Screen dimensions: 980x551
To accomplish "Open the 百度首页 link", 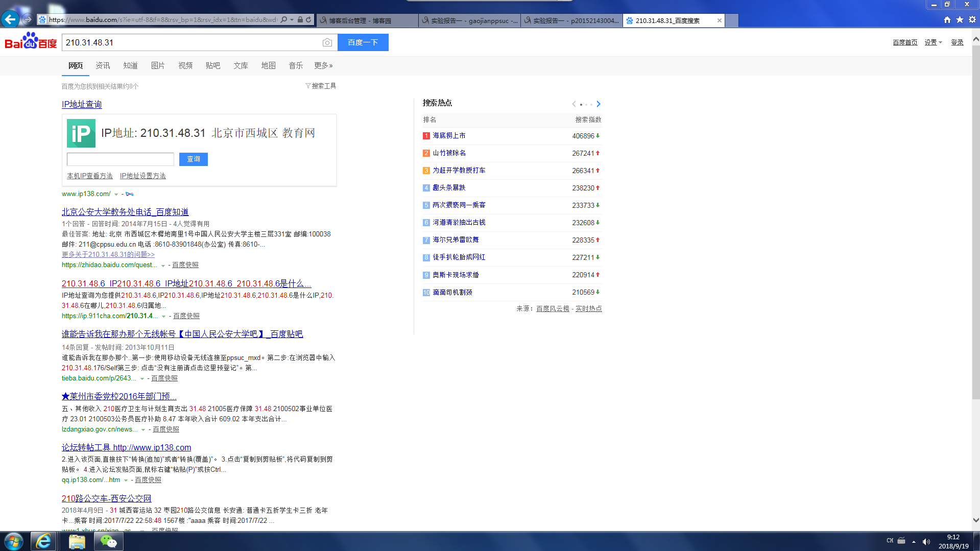I will (905, 42).
